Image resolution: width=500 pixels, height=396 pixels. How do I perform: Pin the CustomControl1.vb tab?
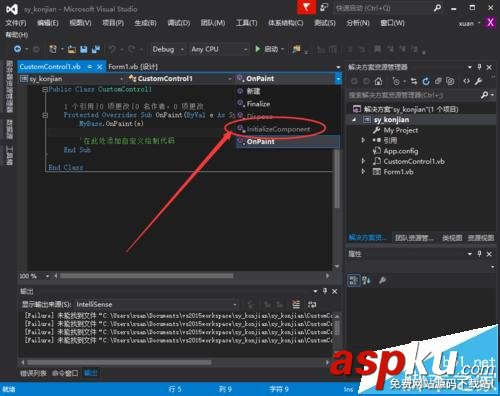[90, 67]
